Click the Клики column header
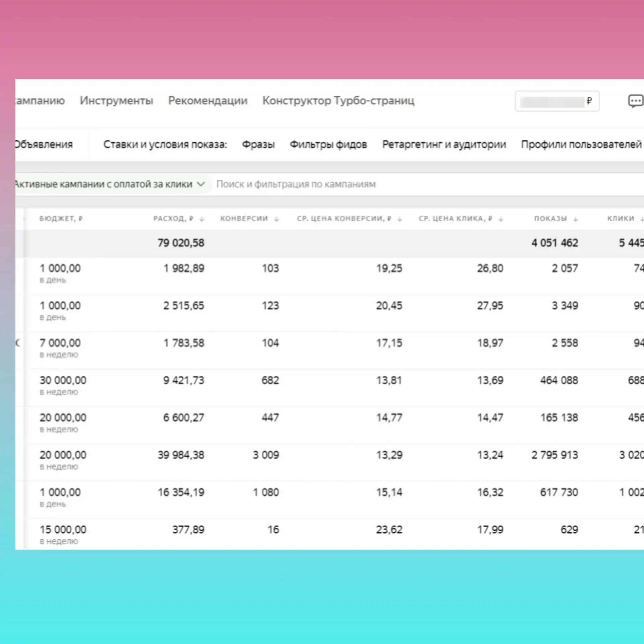Image resolution: width=644 pixels, height=644 pixels. click(x=621, y=219)
